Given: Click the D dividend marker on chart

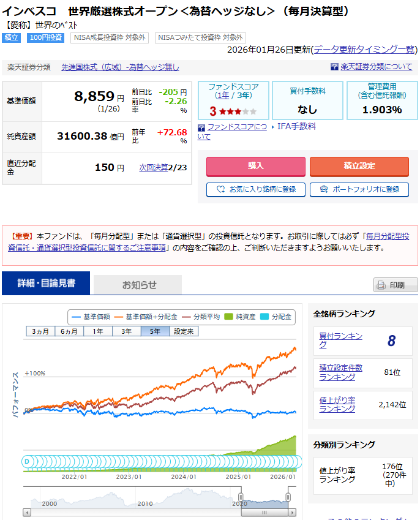Looking at the screenshot, I should tap(27, 461).
